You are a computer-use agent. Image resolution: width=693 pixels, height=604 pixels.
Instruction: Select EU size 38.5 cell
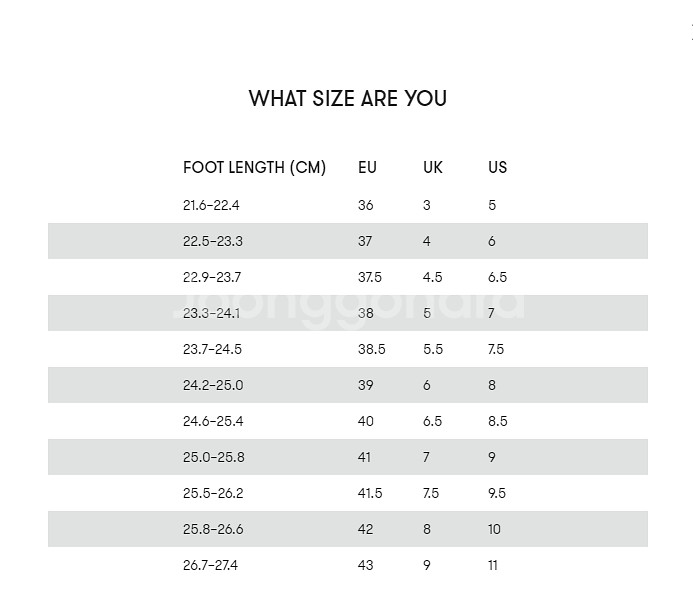pyautogui.click(x=372, y=349)
